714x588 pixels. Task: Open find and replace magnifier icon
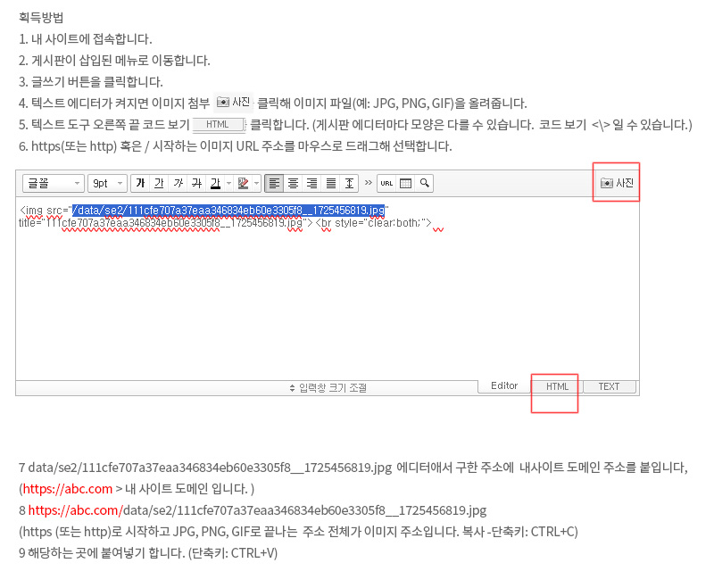(424, 183)
